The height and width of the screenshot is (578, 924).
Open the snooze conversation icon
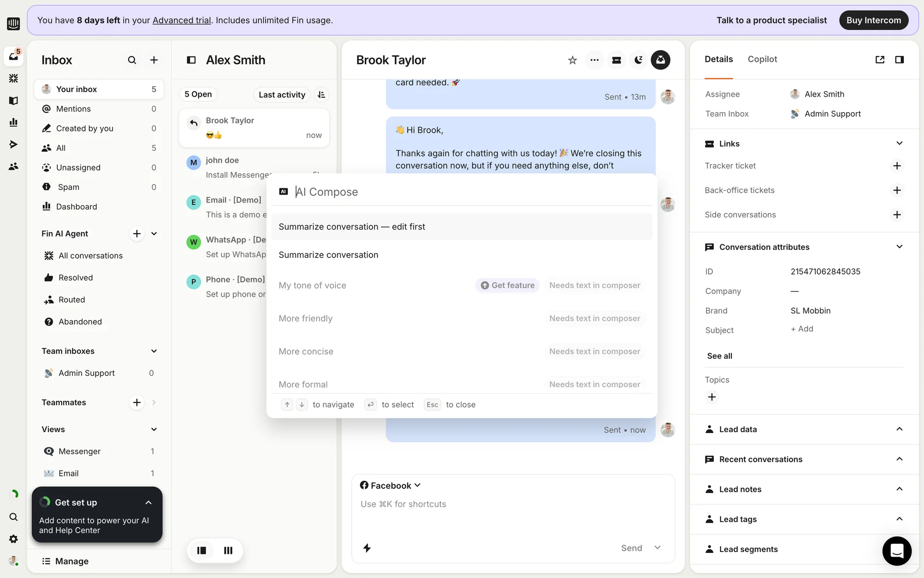click(x=639, y=60)
